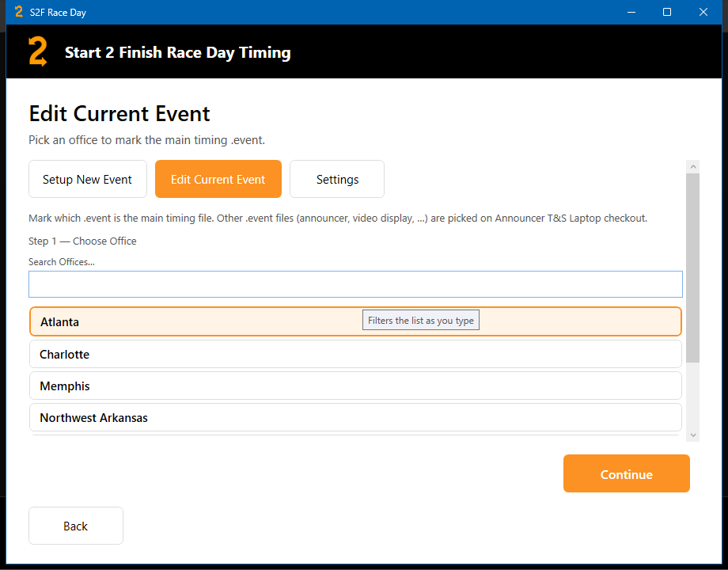Maximize the S2F Race Day window
This screenshot has height=570, width=728.
pos(667,12)
